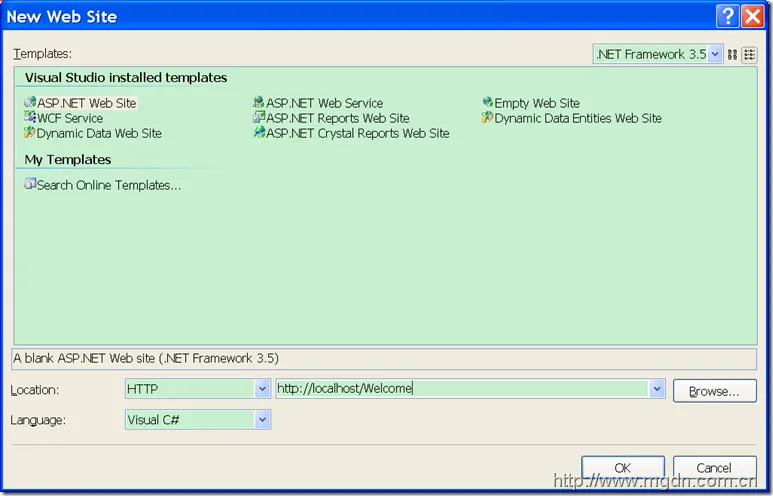Screen dimensions: 773x496
Task: Select the ASP.NET Web Service icon
Action: click(259, 102)
